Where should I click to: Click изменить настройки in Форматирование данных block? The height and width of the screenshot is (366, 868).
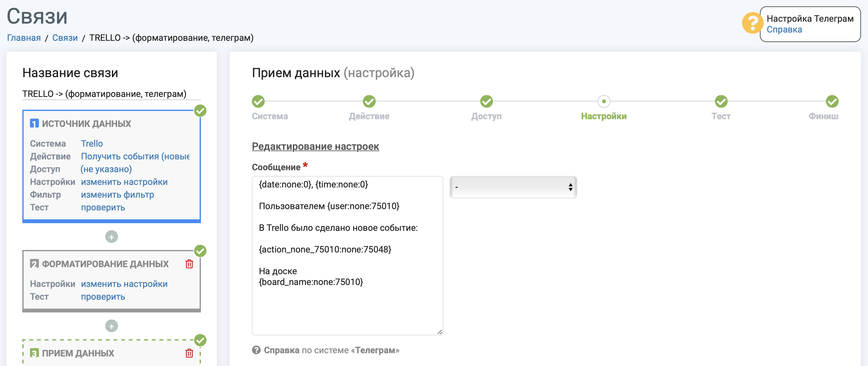(124, 284)
